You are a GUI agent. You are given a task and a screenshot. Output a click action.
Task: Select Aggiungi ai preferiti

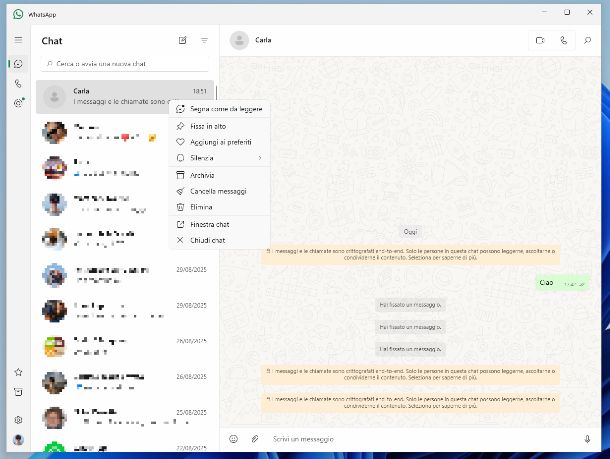click(219, 142)
